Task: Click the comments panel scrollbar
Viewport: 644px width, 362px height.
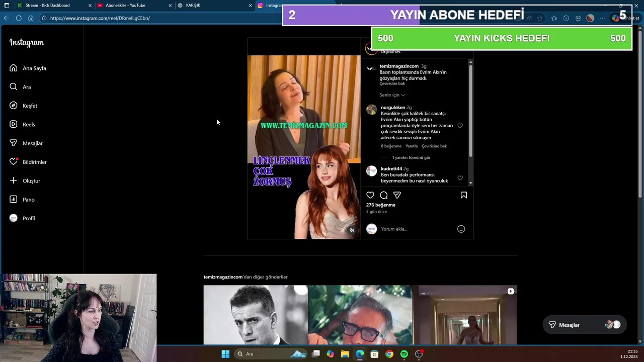Action: point(471,111)
